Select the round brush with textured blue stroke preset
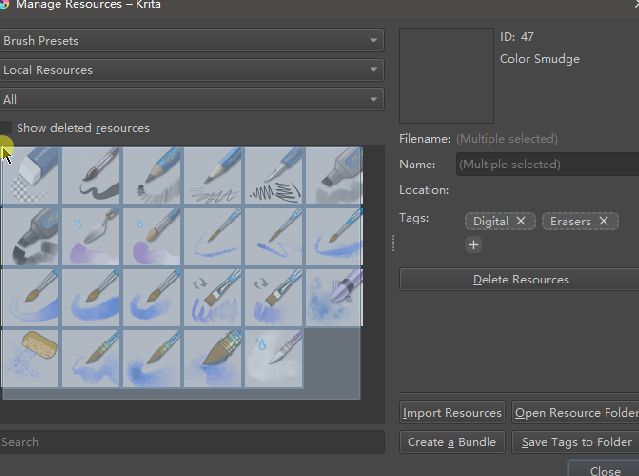The height and width of the screenshot is (476, 639). pos(152,298)
